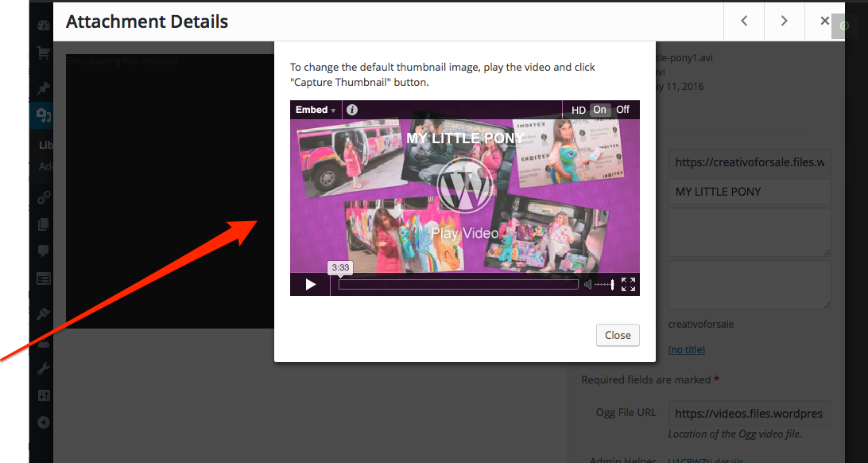The width and height of the screenshot is (868, 463).
Task: Click the video progress bar
Action: (x=458, y=285)
